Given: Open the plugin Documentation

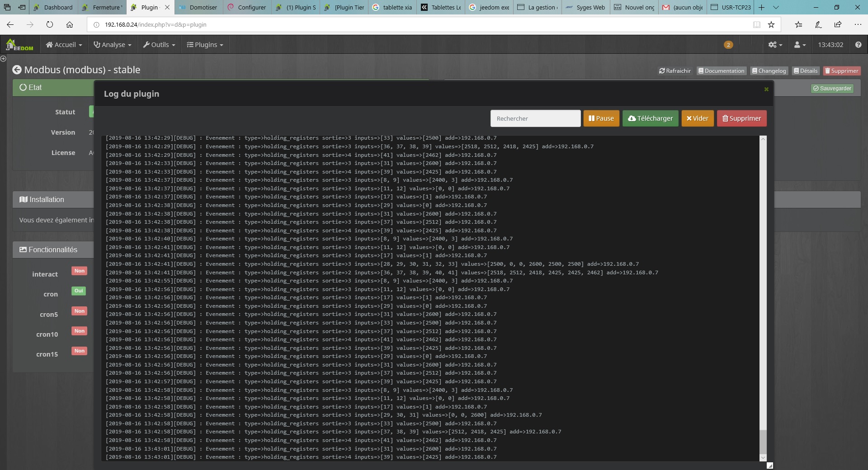Looking at the screenshot, I should click(721, 71).
